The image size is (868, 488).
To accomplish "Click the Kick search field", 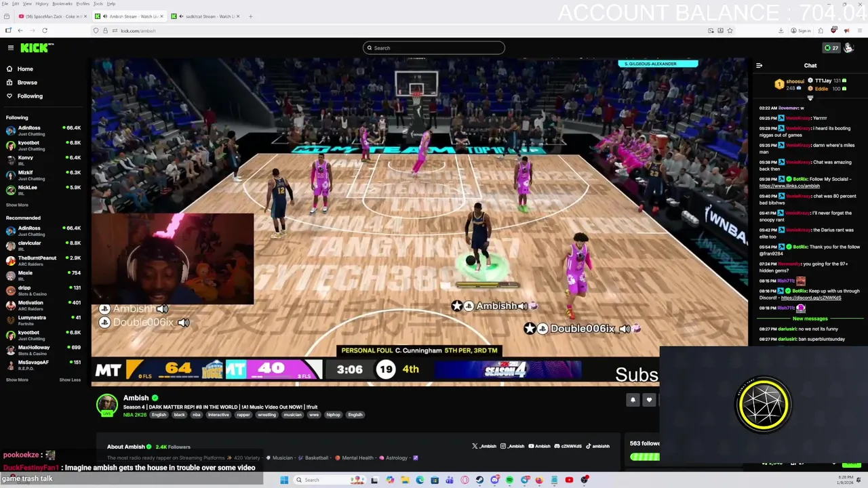I will (434, 47).
